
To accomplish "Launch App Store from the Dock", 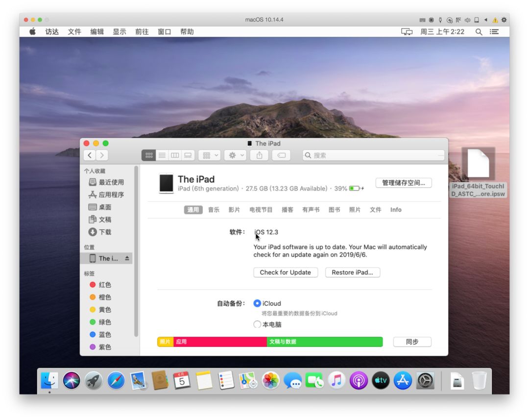I will (x=403, y=380).
